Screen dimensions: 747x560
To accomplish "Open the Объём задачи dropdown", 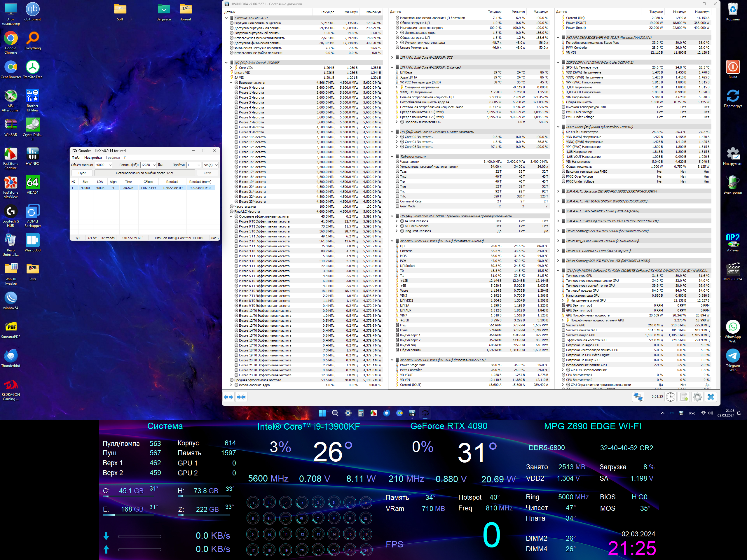I will 110,165.
